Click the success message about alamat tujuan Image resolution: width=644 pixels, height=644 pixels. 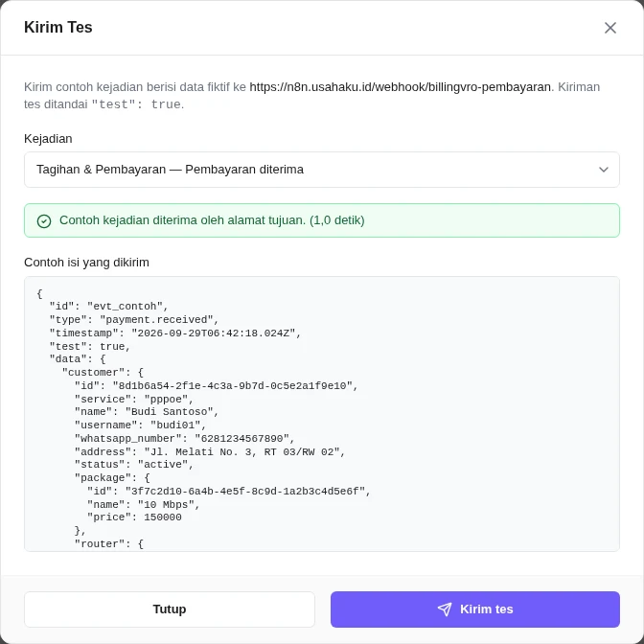pos(212,220)
